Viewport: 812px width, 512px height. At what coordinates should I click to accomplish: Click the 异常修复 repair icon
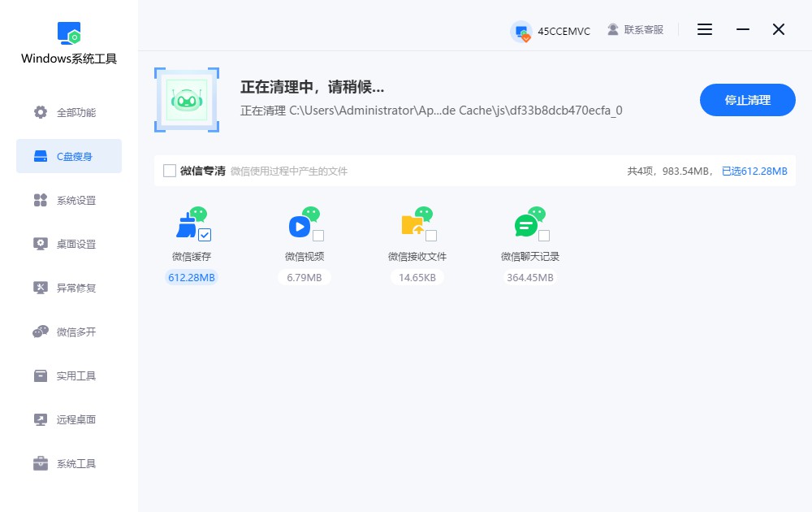[x=40, y=287]
